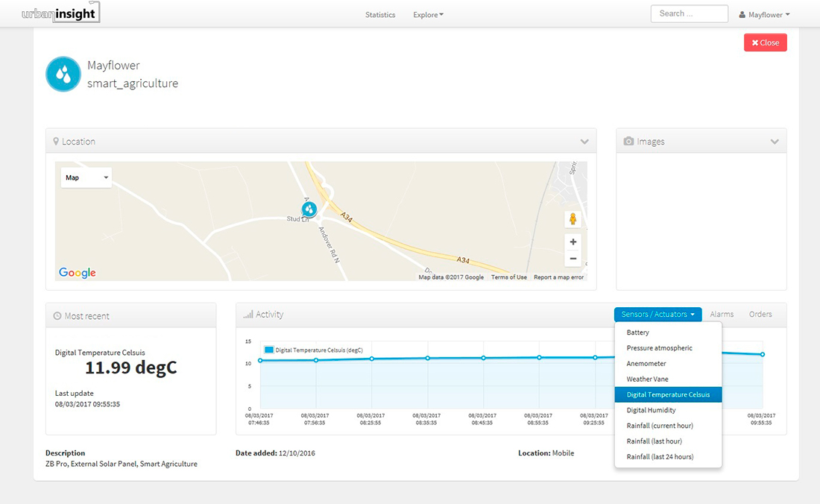Click Report a map error link
Viewport: 820px width, 504px height.
[x=558, y=277]
